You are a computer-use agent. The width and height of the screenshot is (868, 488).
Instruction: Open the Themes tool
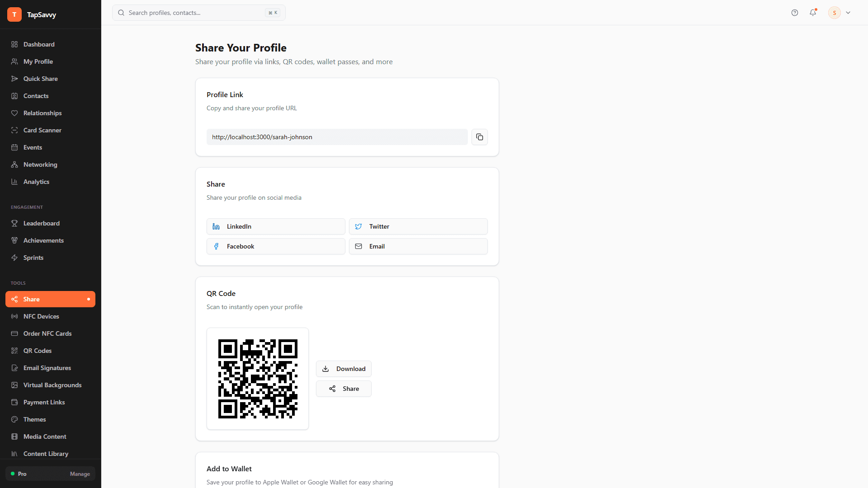tap(34, 419)
